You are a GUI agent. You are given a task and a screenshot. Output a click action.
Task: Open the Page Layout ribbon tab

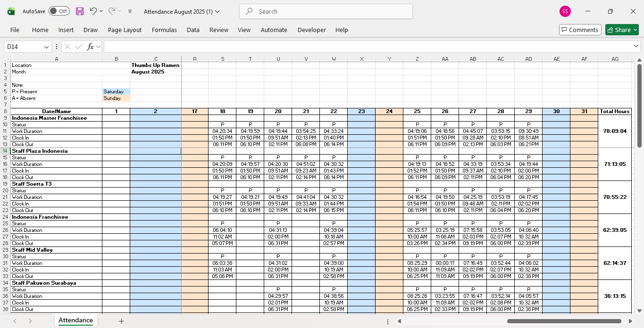point(125,30)
